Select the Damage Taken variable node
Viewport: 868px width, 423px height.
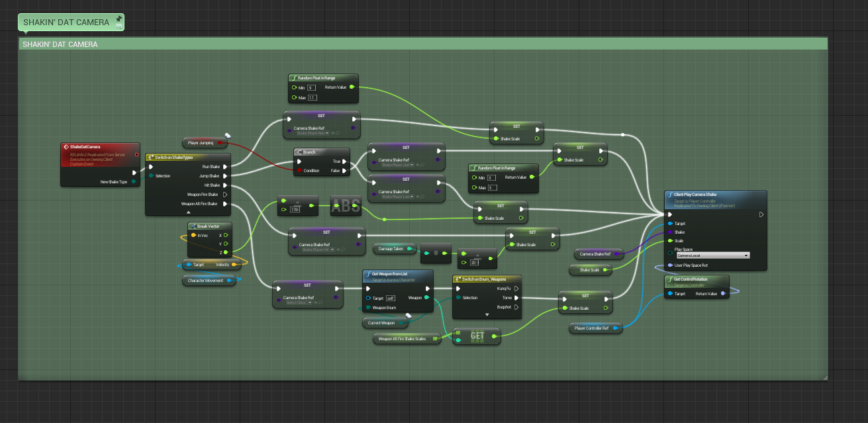(395, 249)
